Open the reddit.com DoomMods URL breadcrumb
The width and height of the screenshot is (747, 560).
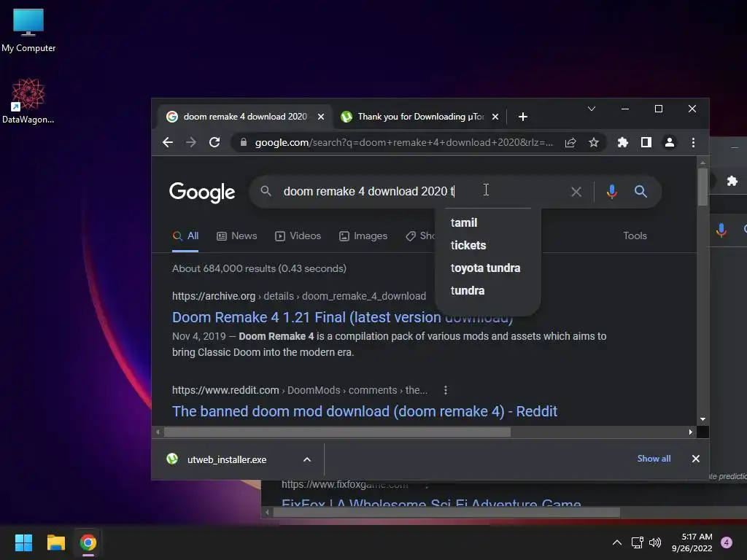coord(300,391)
